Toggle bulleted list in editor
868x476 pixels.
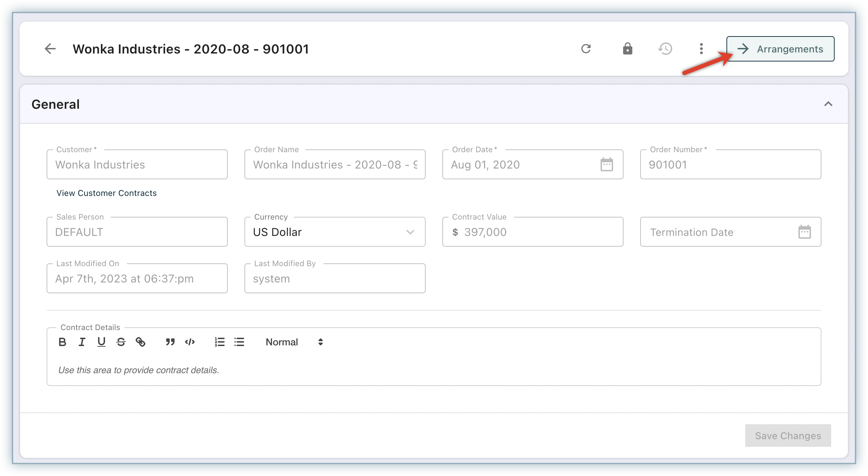click(x=239, y=342)
